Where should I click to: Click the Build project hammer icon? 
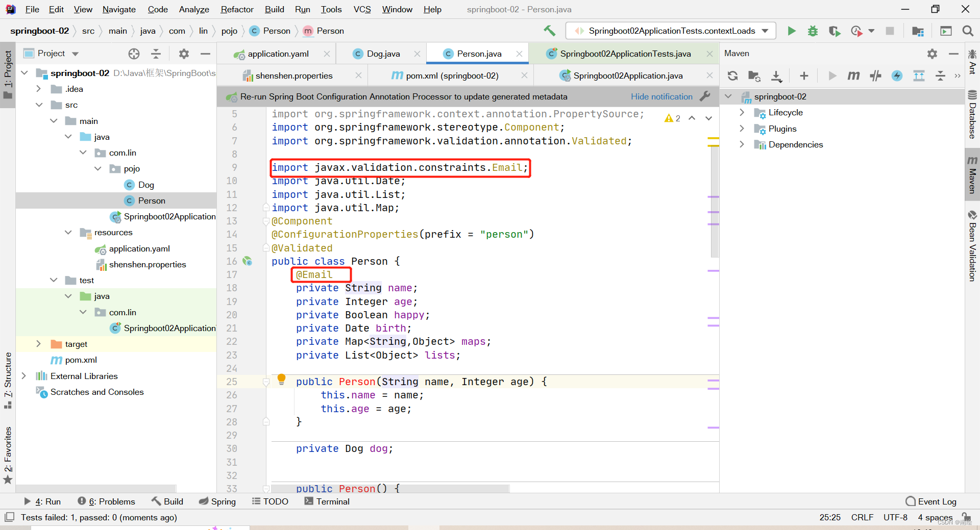(x=550, y=31)
